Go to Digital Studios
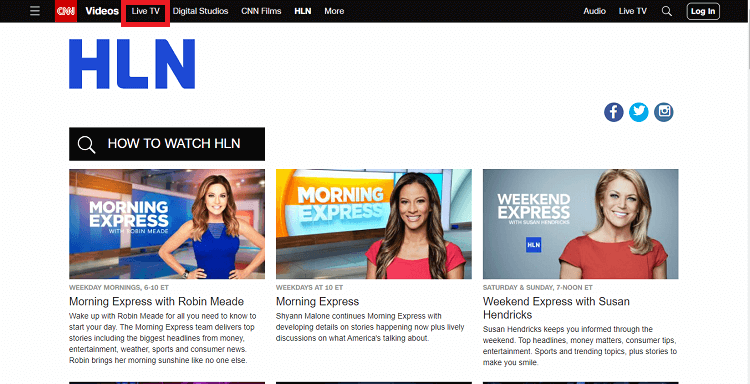The height and width of the screenshot is (384, 750). click(200, 11)
